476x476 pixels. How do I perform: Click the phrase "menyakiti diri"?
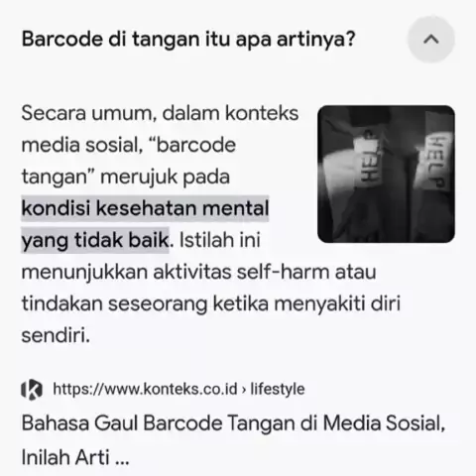[x=337, y=303]
